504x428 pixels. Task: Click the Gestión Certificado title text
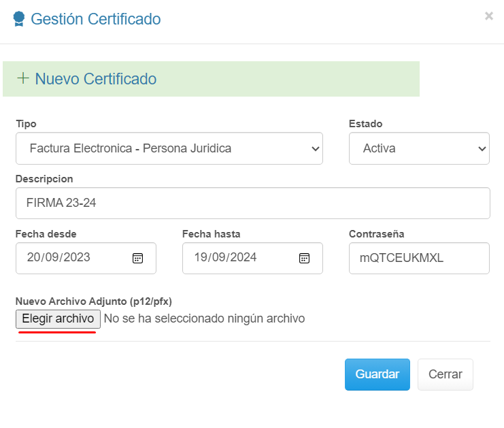[x=96, y=19]
